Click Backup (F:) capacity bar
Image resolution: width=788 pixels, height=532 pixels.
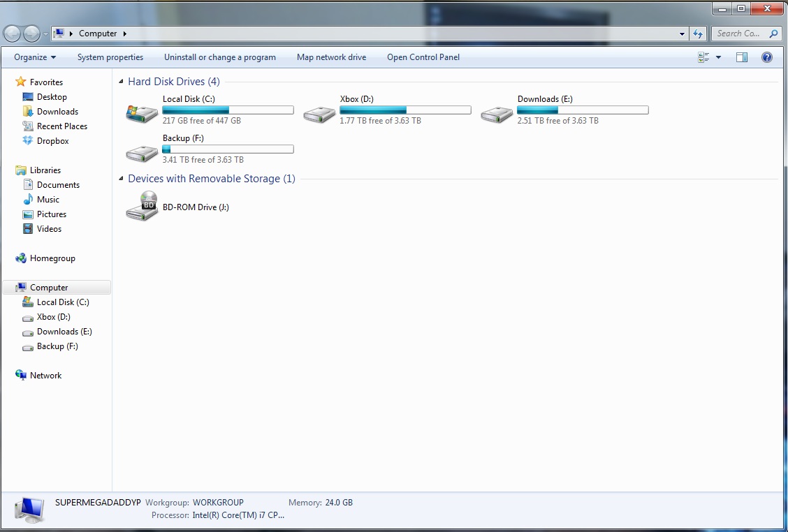point(228,149)
